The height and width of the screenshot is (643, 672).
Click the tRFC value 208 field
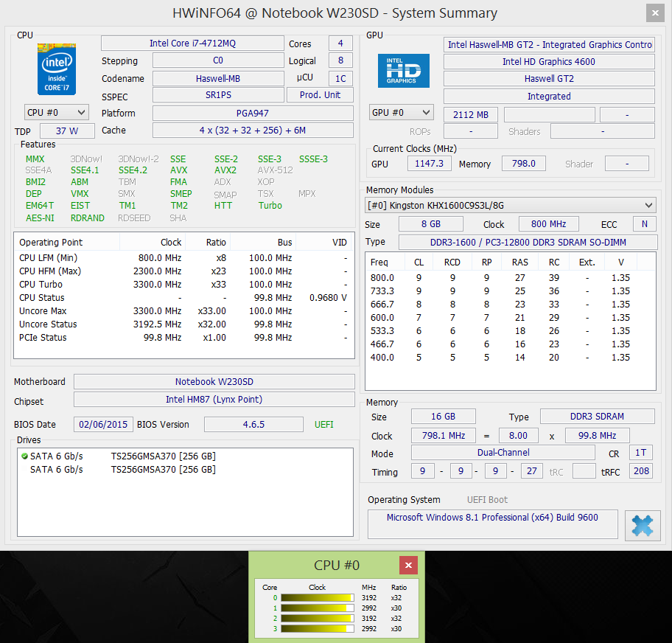(x=641, y=471)
